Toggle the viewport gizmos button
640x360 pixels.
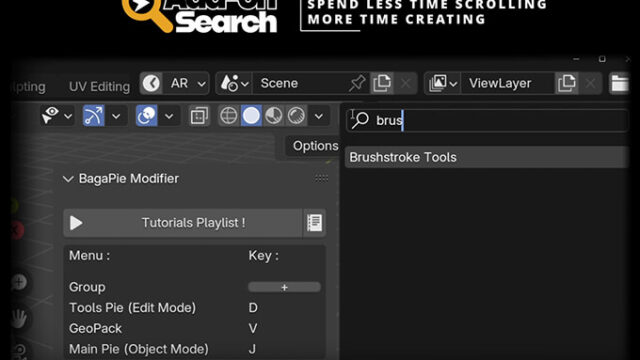click(x=93, y=116)
